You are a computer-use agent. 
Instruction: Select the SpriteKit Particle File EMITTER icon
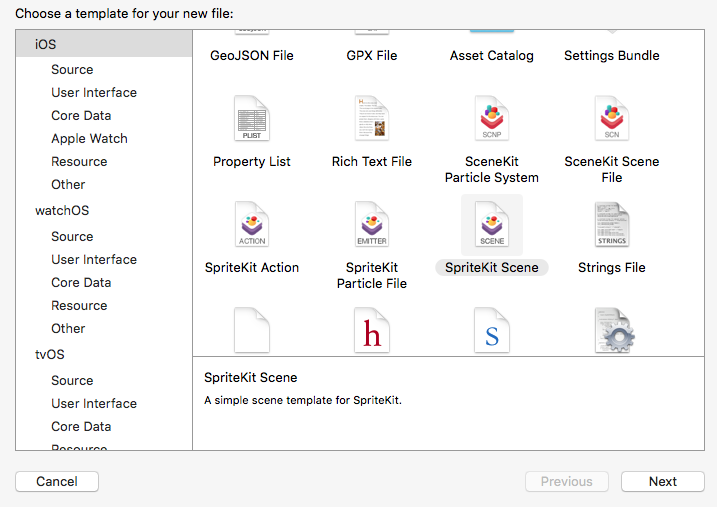tap(372, 224)
